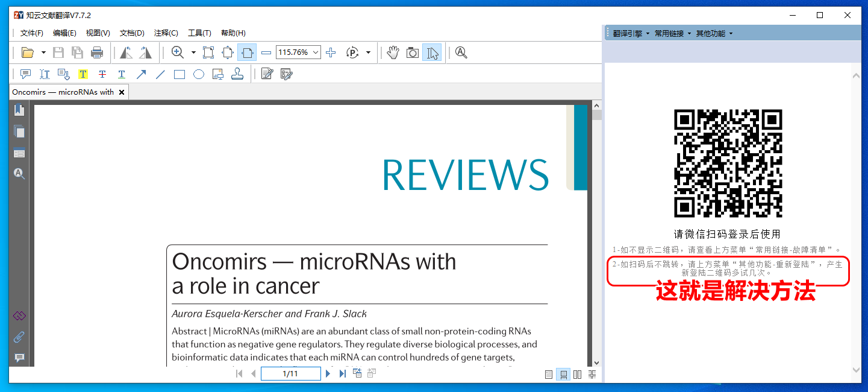This screenshot has width=868, height=392.
Task: Open sidebar search panel icon
Action: click(19, 174)
